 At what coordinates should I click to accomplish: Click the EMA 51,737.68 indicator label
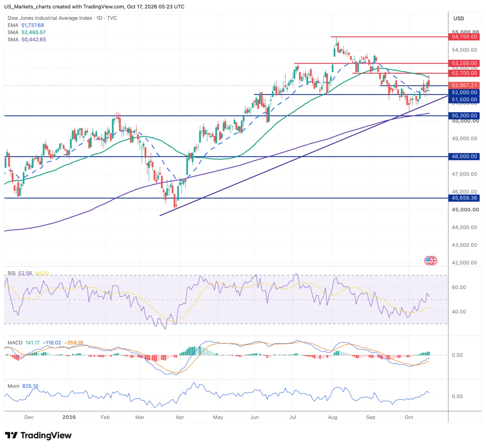[x=26, y=25]
